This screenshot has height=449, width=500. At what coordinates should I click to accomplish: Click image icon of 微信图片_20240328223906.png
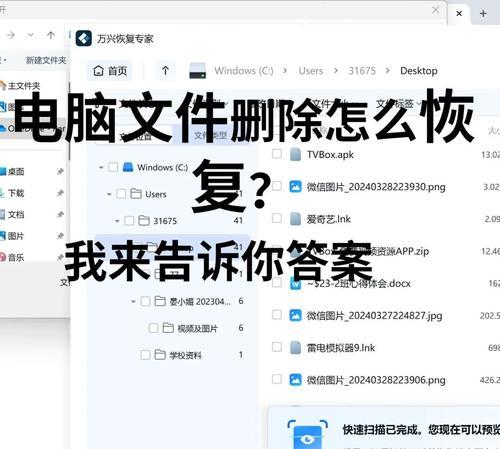coord(295,380)
